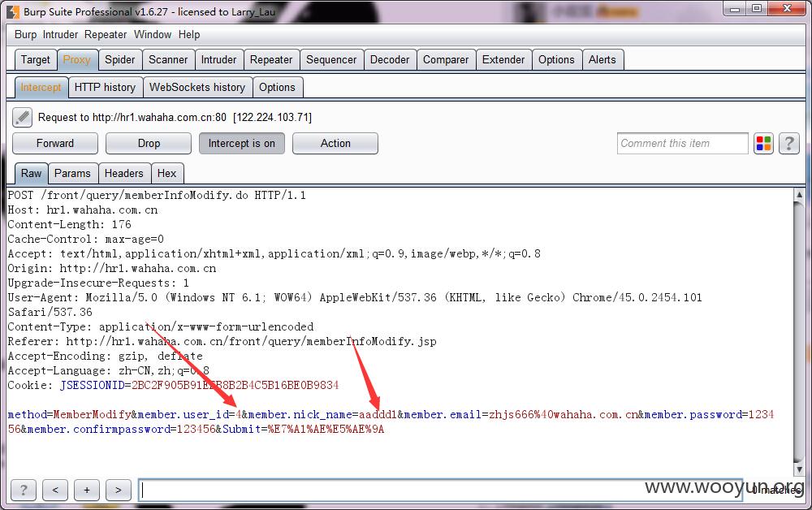This screenshot has width=812, height=510.
Task: Click the scrollbar down arrow
Action: pyautogui.click(x=799, y=469)
